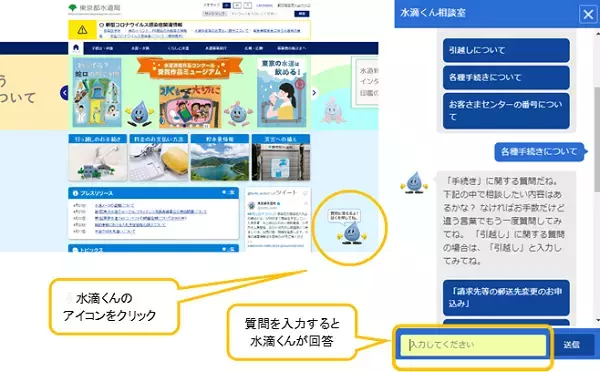Click the 新型コロナウイルス感染症関連情報 heading
600x372 pixels.
tap(144, 24)
